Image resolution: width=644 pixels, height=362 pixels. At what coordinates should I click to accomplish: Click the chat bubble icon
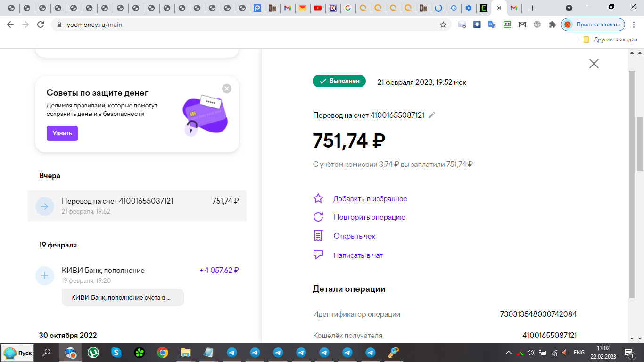(x=318, y=255)
